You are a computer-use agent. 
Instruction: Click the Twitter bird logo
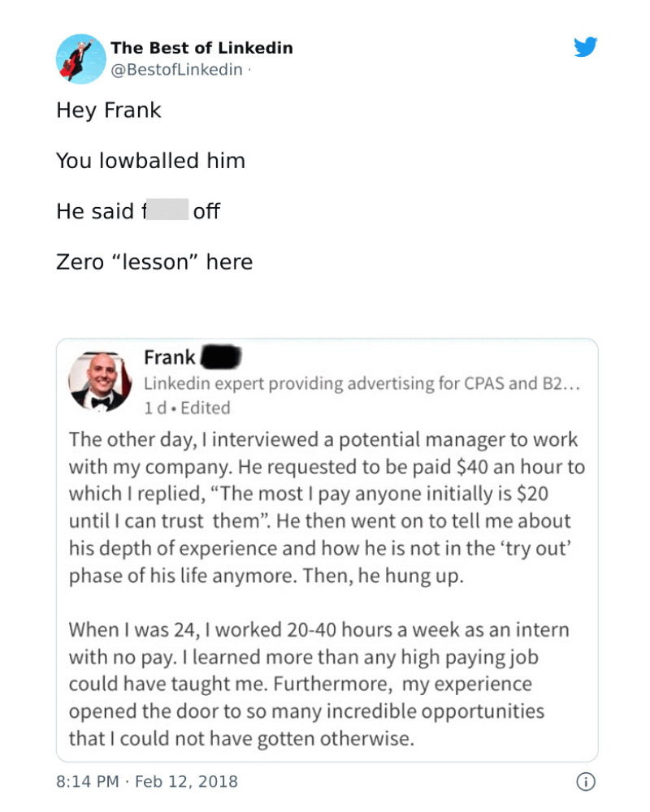coord(585,48)
